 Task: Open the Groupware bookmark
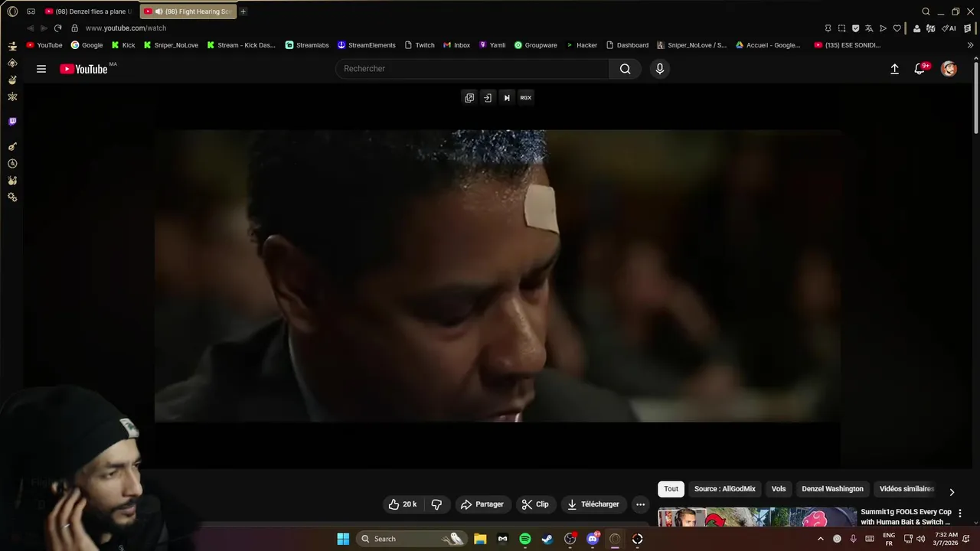pos(536,45)
